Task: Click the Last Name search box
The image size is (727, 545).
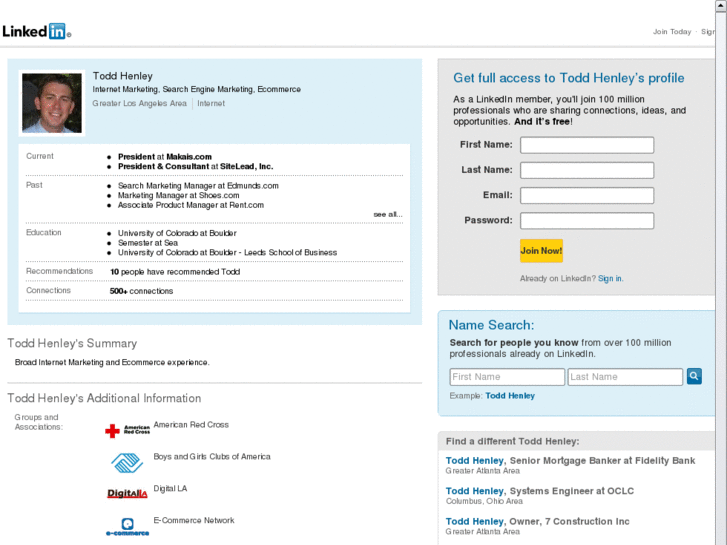Action: 625,377
